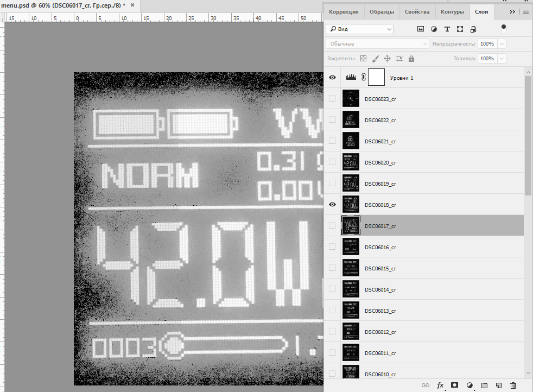
Task: Click opacity 100% value field
Action: point(487,43)
